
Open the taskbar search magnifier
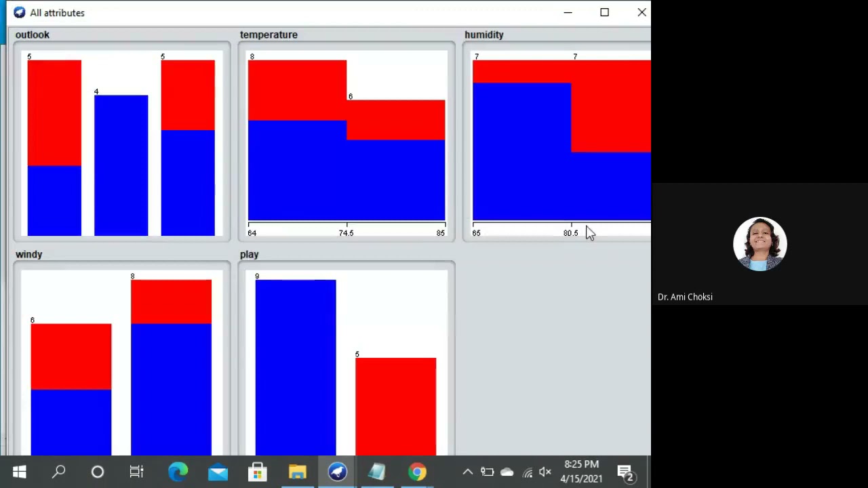[58, 472]
